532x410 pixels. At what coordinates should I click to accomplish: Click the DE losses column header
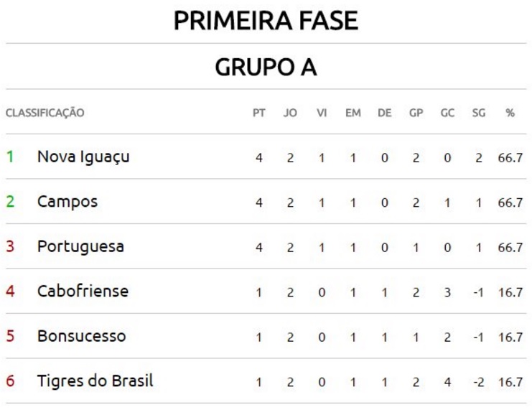click(384, 113)
